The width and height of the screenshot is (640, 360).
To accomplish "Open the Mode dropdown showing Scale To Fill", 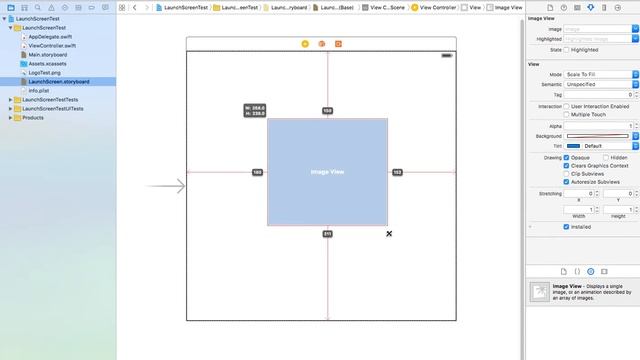I will click(601, 74).
